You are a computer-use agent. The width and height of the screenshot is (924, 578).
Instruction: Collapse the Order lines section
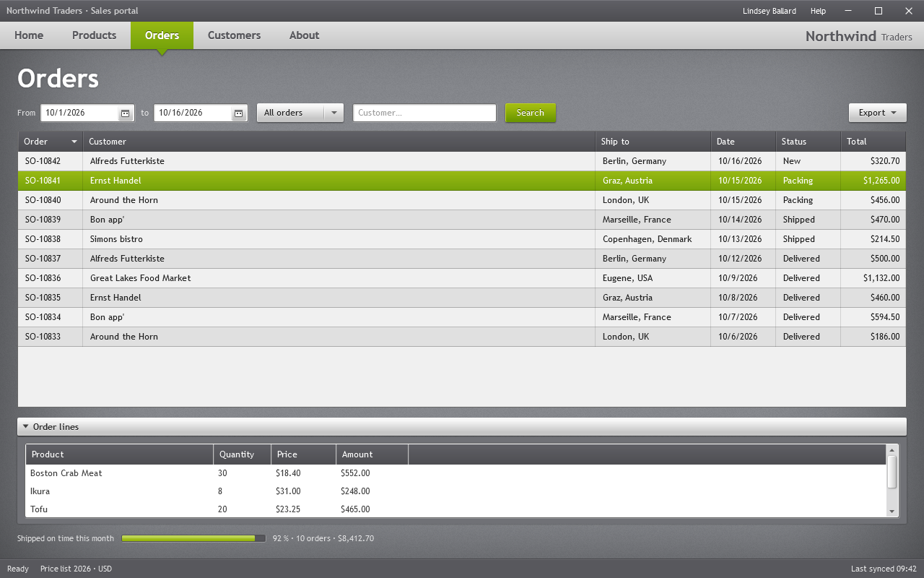tap(26, 427)
